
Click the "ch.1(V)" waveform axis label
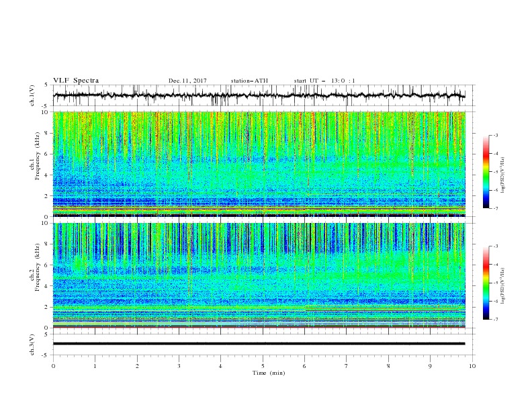pos(32,95)
